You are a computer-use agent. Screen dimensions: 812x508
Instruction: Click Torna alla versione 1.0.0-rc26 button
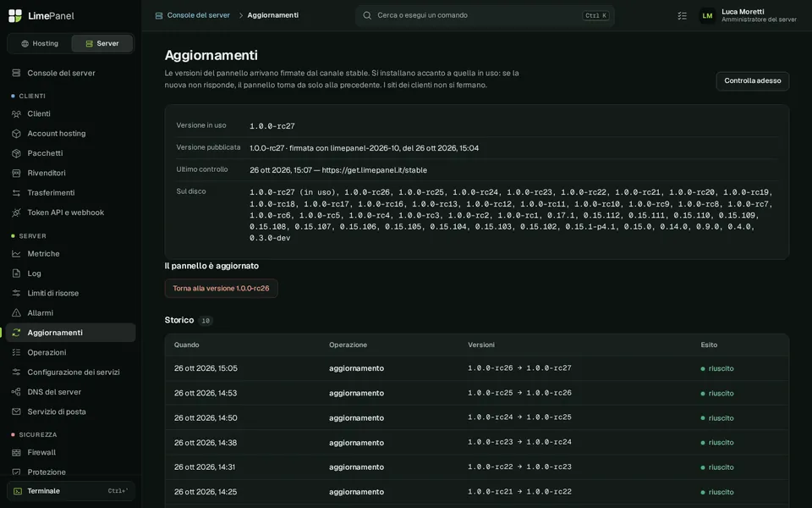221,288
